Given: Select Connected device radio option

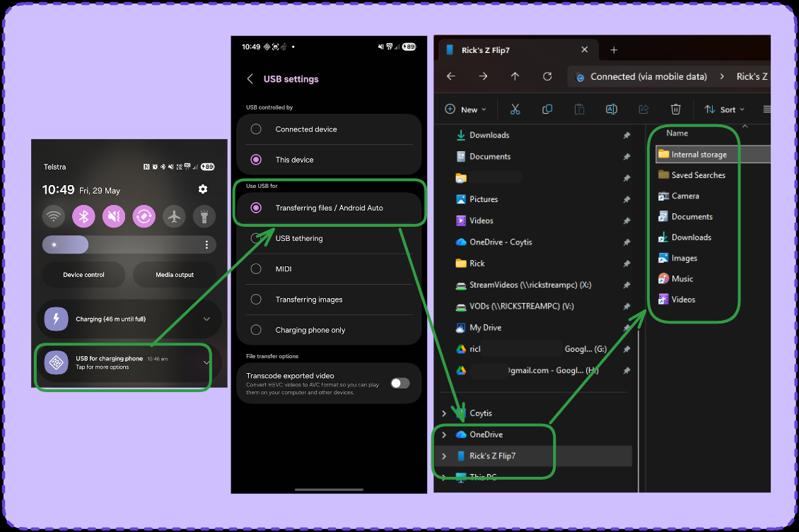Looking at the screenshot, I should click(x=329, y=129).
